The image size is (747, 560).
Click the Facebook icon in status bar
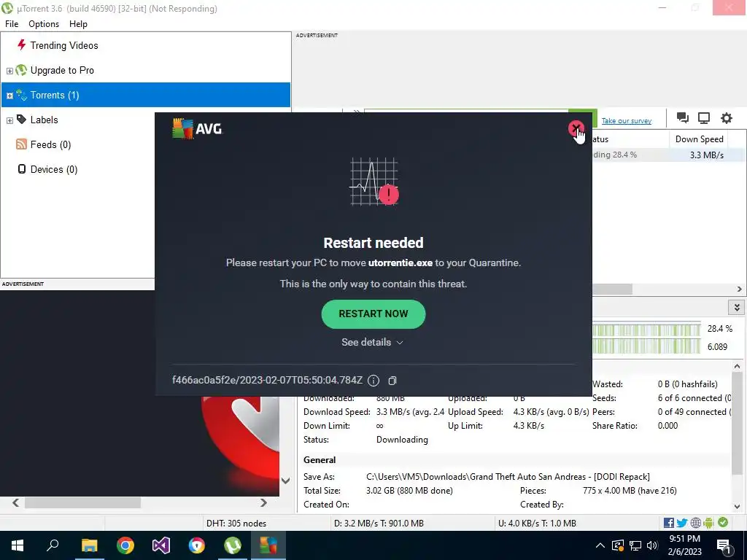(x=668, y=523)
